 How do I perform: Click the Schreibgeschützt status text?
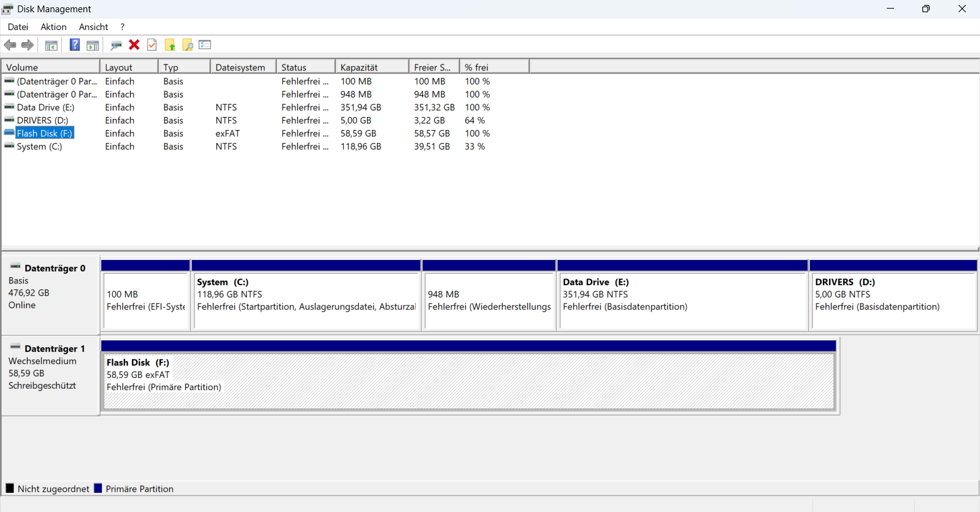click(x=42, y=386)
